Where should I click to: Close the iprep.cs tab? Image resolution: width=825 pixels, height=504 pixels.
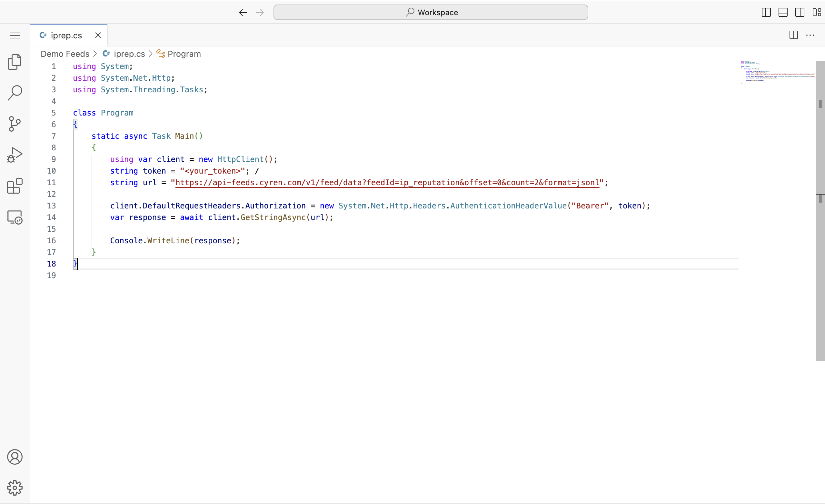tap(98, 35)
